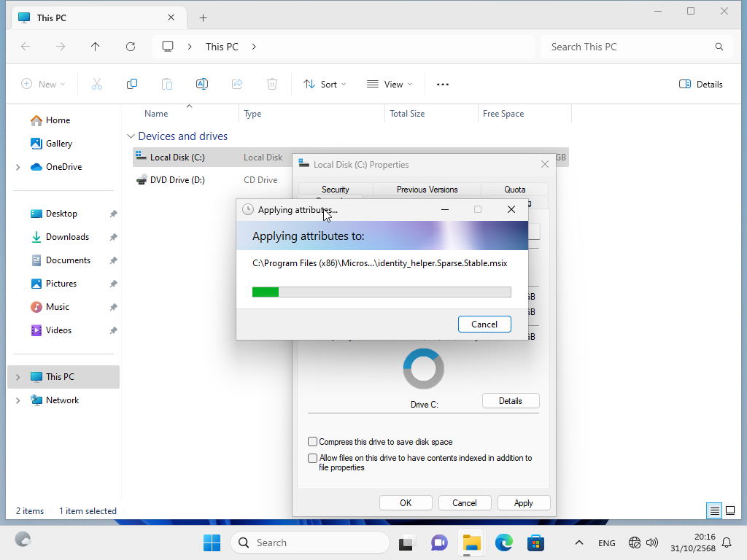Viewport: 747px width, 560px height.
Task: Switch to large icons view in status bar
Action: (x=730, y=510)
